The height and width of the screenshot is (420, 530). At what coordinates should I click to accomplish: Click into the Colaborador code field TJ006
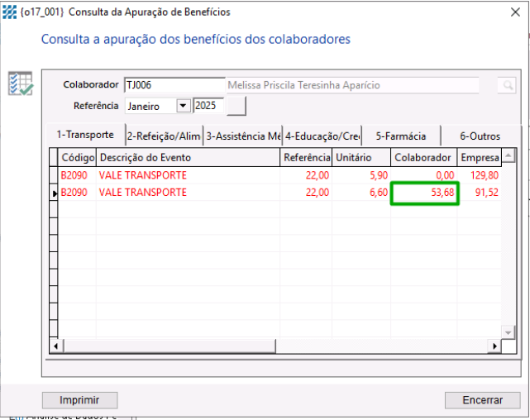coord(174,85)
